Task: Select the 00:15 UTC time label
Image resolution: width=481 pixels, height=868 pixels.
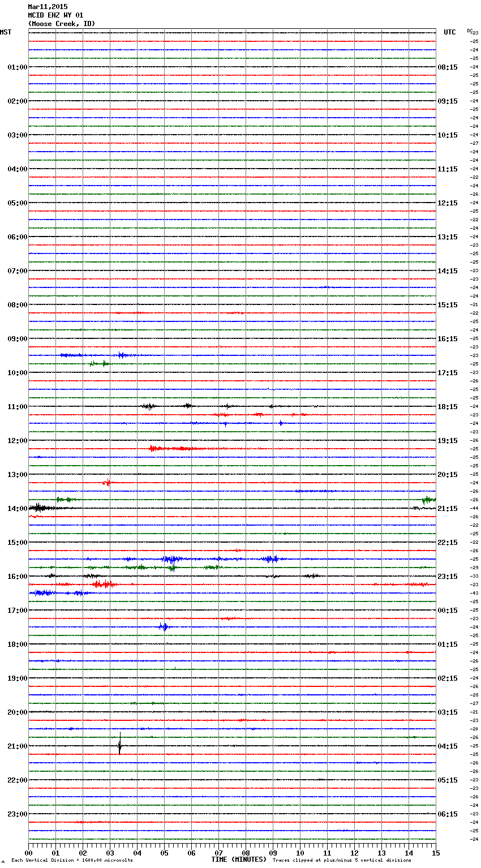Action: 448,611
